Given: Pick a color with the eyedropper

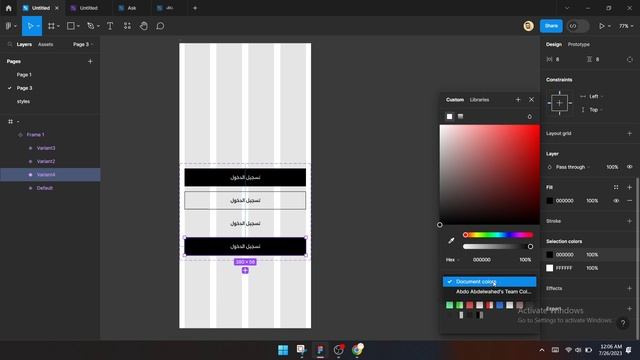Looking at the screenshot, I should [451, 241].
